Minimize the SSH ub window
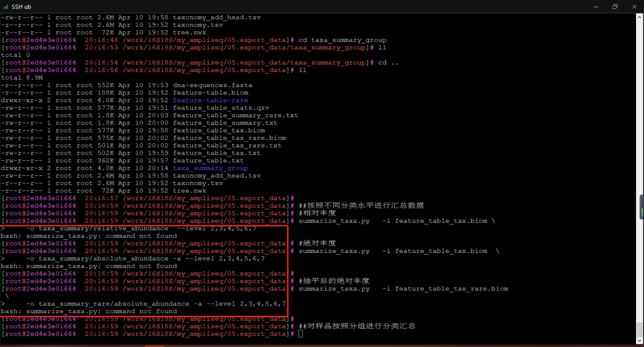This screenshot has height=347, width=644. click(596, 7)
